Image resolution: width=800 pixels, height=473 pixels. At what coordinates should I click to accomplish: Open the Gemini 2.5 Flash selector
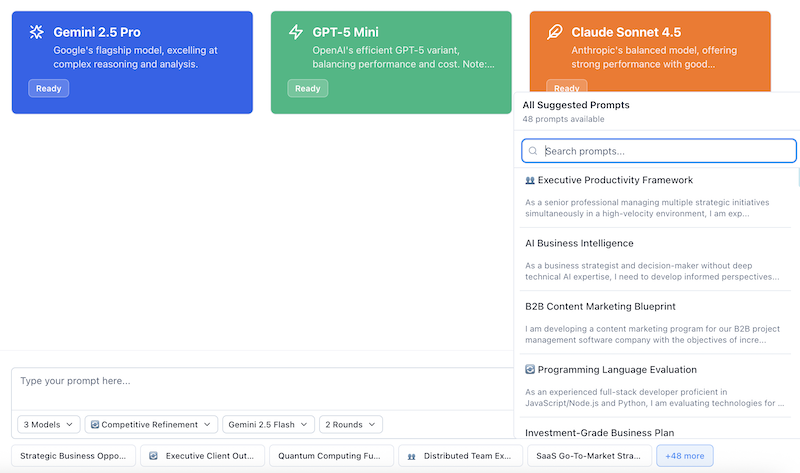[268, 424]
